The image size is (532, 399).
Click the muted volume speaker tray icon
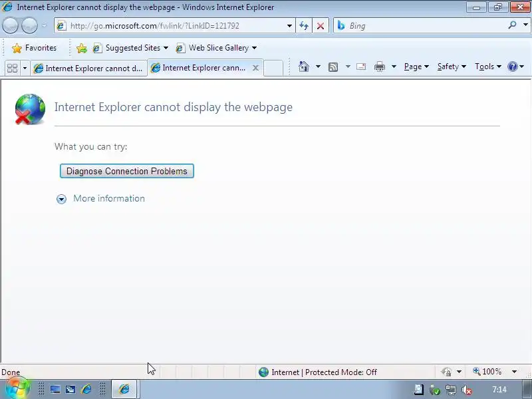467,390
